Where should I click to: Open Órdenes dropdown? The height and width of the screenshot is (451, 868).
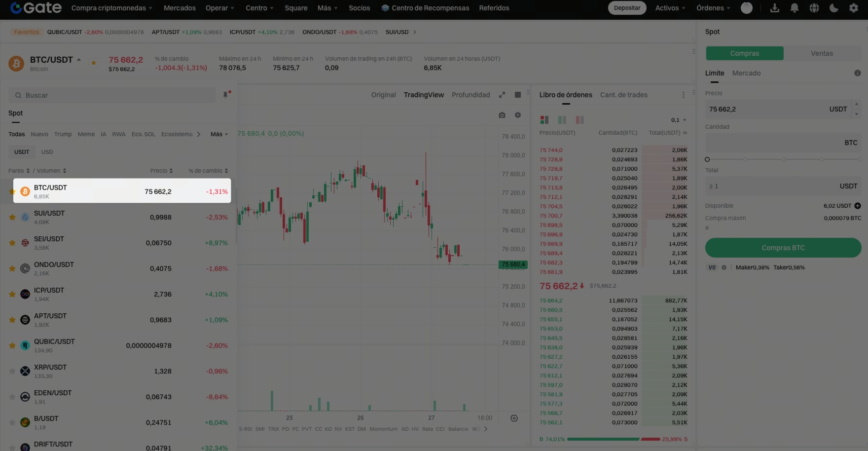click(713, 8)
